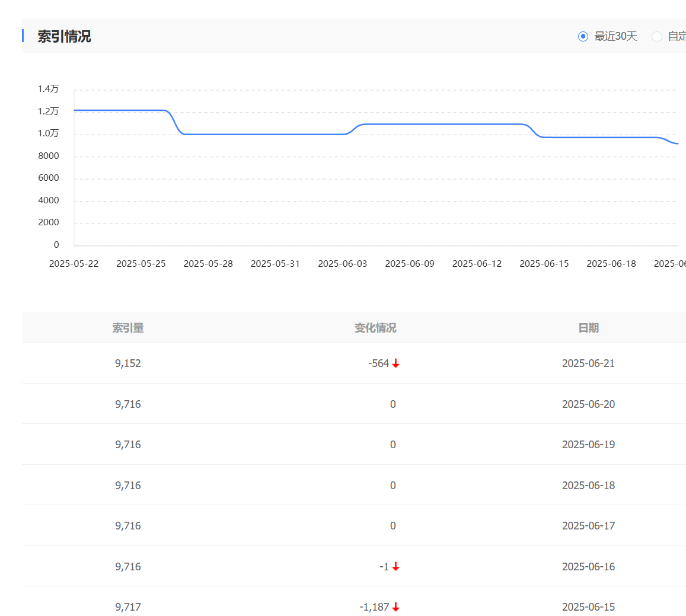Click chart y-axis label 1.2万

coord(48,111)
